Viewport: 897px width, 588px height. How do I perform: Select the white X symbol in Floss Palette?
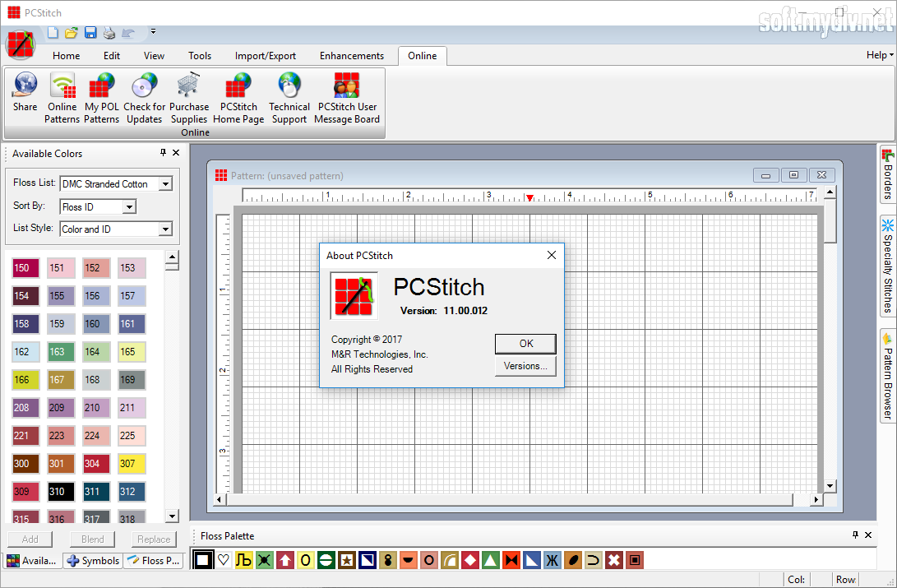point(614,560)
